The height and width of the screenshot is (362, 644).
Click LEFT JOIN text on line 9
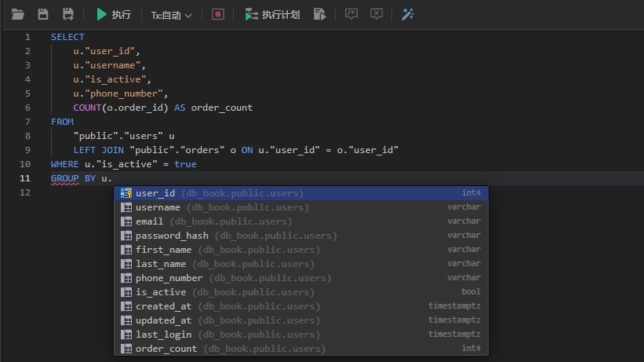(x=99, y=150)
